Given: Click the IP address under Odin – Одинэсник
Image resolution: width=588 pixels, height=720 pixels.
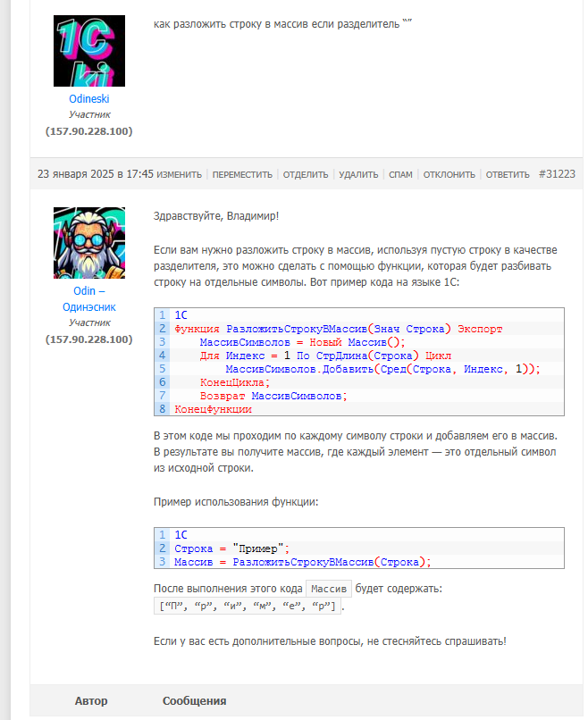Looking at the screenshot, I should click(89, 339).
